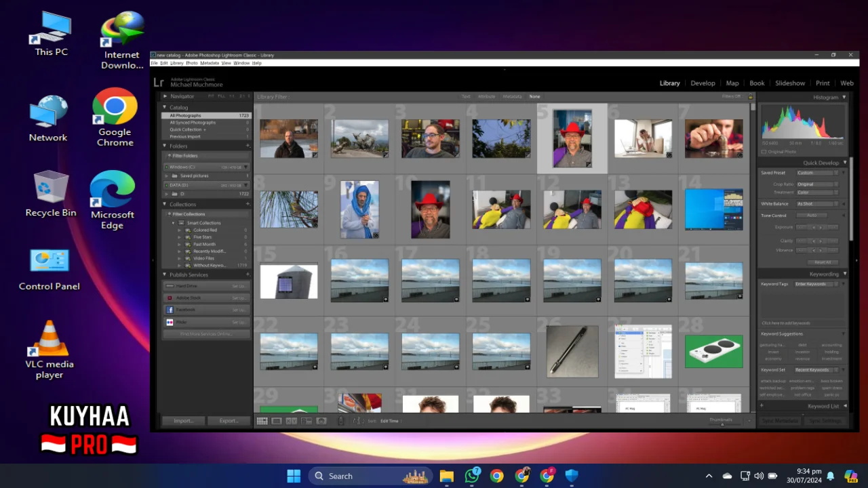Screen dimensions: 868x488
Task: Collapse the Folders panel
Action: pyautogui.click(x=165, y=146)
